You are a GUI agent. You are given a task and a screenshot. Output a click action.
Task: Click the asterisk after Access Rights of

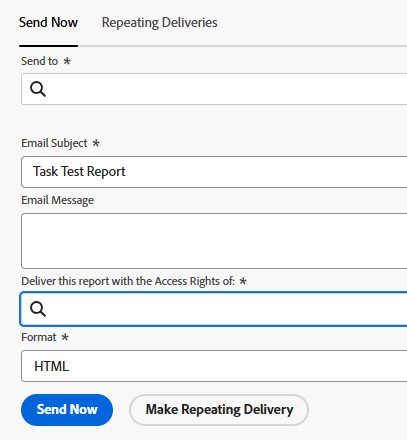pyautogui.click(x=243, y=281)
